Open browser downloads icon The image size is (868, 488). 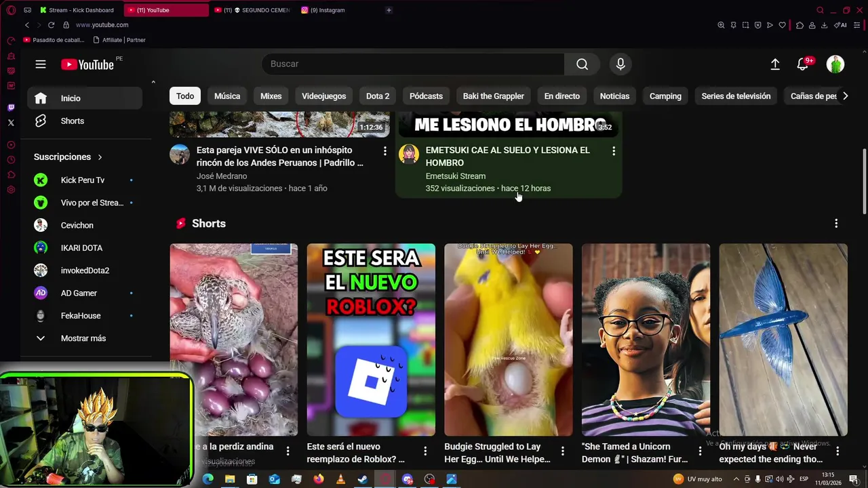[x=824, y=25]
